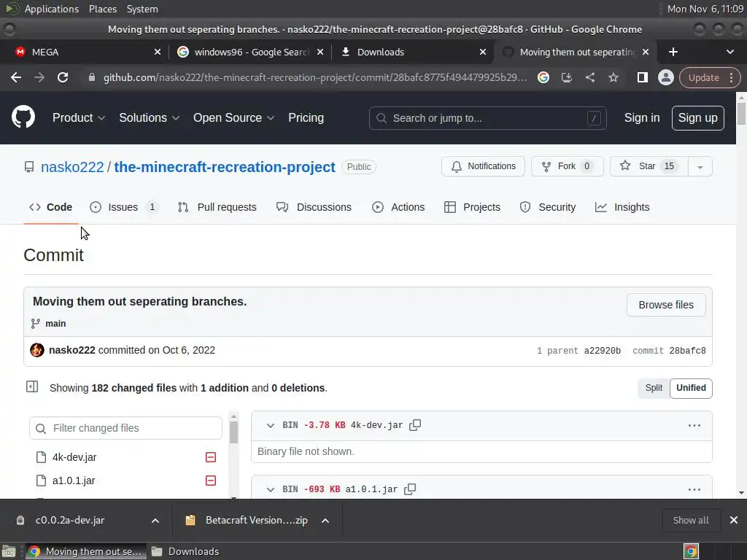Open the Actions tab
747x560 pixels.
398,207
